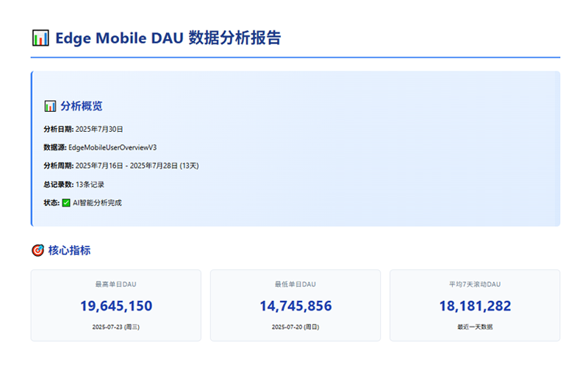588x368 pixels.
Task: Click the 最低单日DAU card label
Action: pyautogui.click(x=295, y=284)
